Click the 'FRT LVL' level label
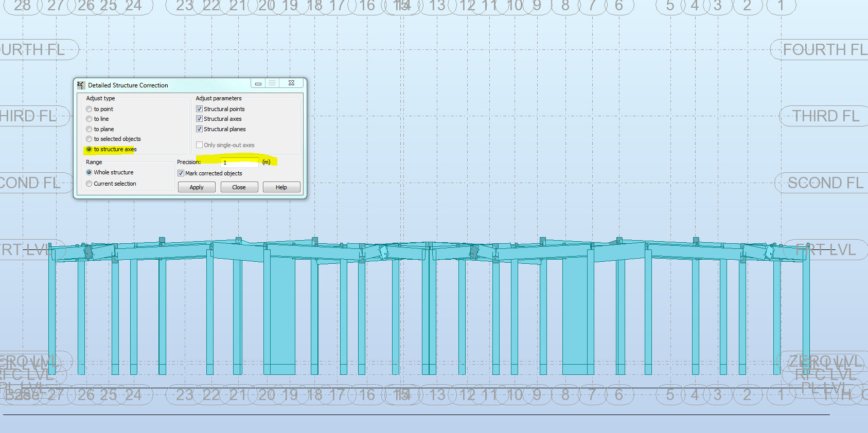Screen dimensions: 868x433 click(825, 249)
